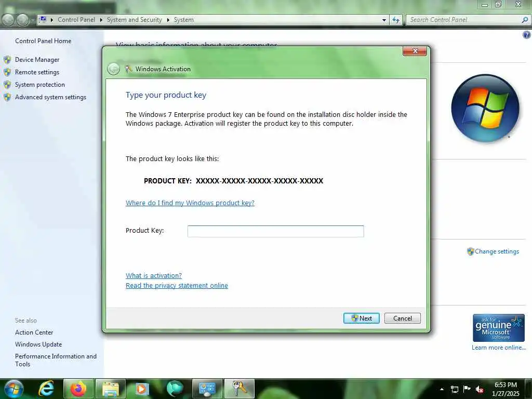This screenshot has height=399, width=532.
Task: Click the Explorer forward navigation button
Action: pyautogui.click(x=23, y=20)
